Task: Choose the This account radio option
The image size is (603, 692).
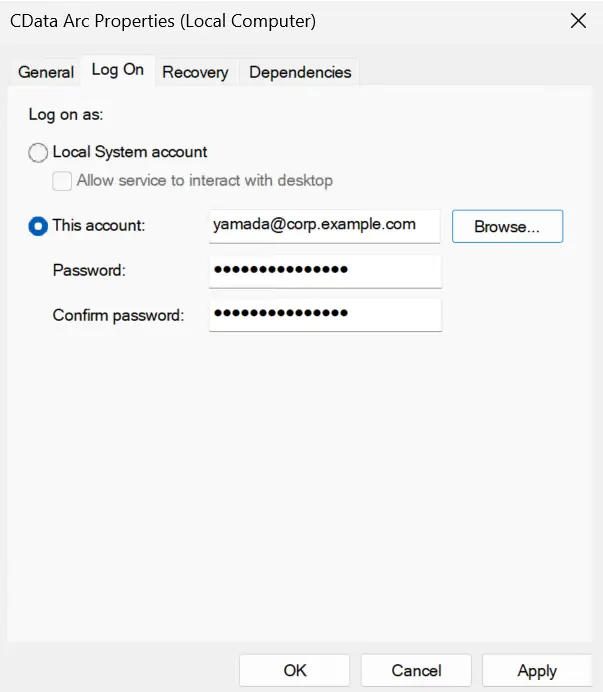Action: pos(38,226)
